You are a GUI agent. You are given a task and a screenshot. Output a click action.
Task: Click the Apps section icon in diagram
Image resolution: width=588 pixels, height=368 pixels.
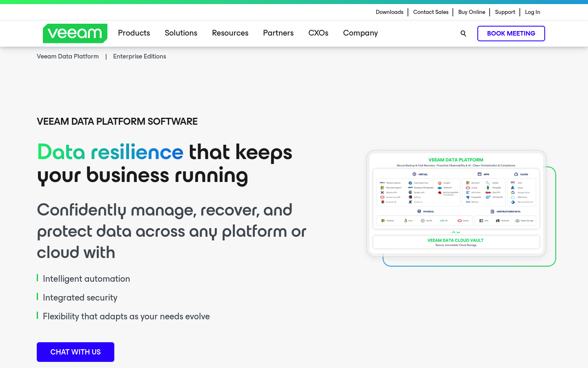pyautogui.click(x=479, y=174)
